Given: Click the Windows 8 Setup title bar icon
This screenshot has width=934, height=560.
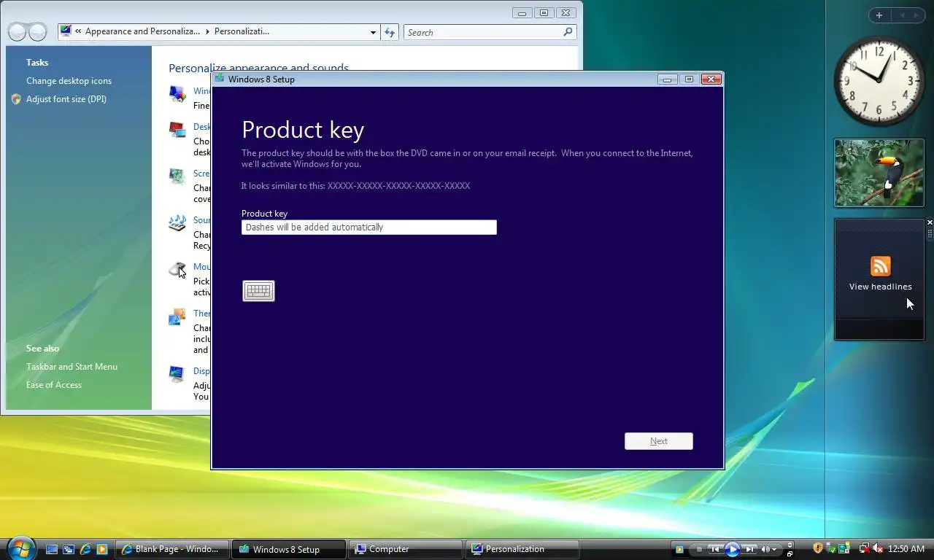Looking at the screenshot, I should pyautogui.click(x=220, y=79).
